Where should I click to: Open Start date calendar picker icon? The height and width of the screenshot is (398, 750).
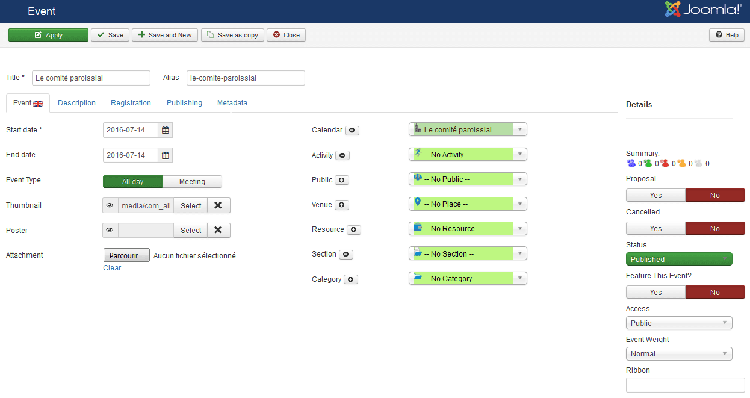point(165,130)
